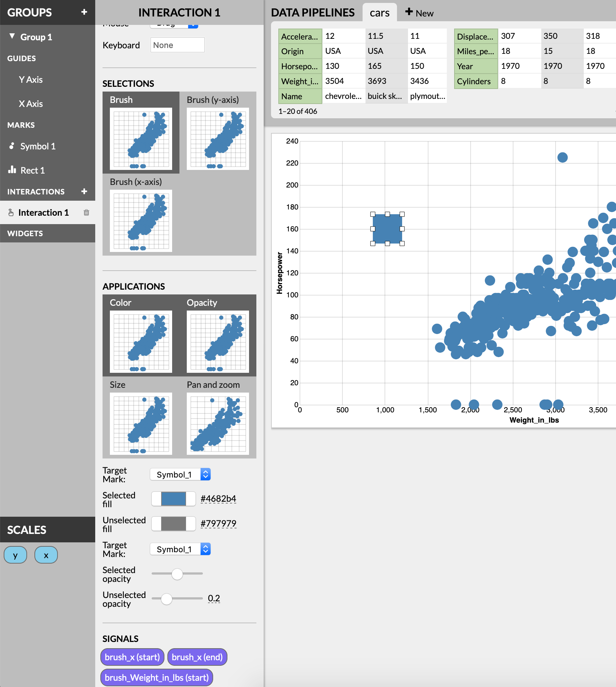The image size is (616, 687).
Task: Select the brush_x (end) signal
Action: (197, 657)
